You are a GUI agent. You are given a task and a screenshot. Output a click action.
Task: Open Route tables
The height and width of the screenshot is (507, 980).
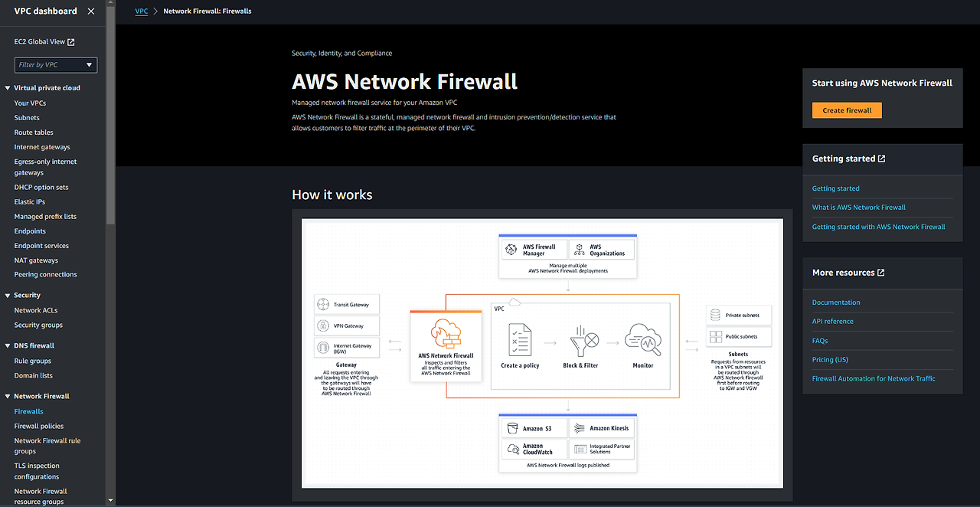coord(34,132)
